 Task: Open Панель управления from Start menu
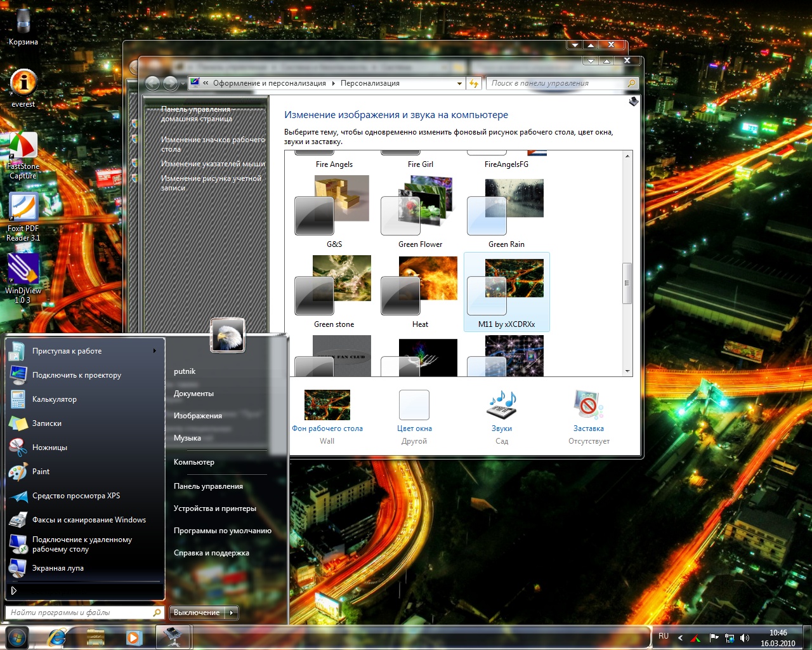point(208,486)
